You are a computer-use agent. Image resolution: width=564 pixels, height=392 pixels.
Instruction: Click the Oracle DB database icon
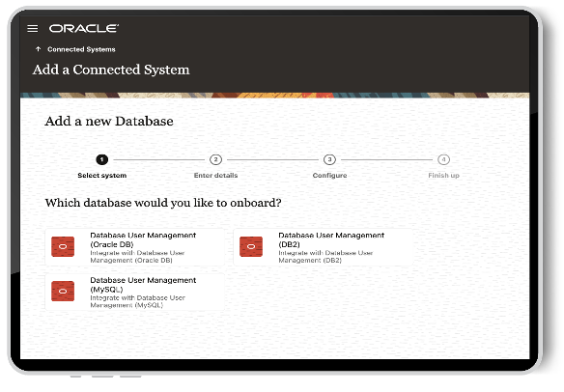pos(63,247)
